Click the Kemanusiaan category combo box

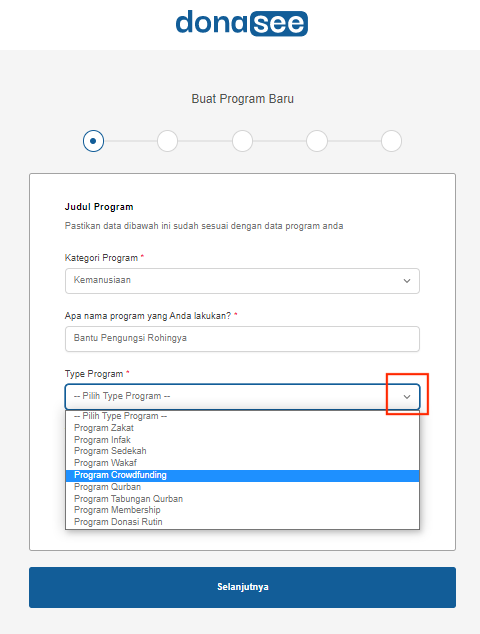click(x=242, y=281)
